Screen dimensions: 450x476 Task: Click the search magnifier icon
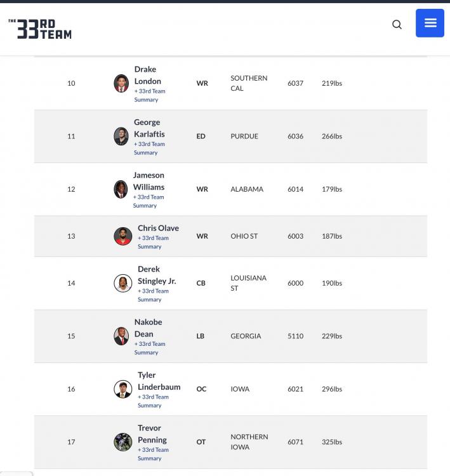pos(397,25)
